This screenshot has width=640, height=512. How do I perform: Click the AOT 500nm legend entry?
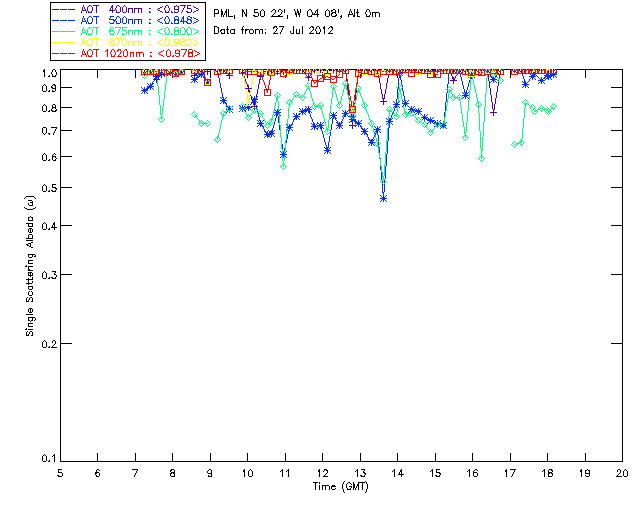pos(127,20)
